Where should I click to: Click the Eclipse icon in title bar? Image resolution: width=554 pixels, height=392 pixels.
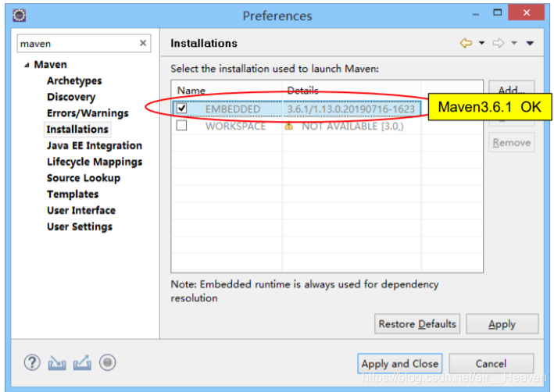tap(19, 16)
